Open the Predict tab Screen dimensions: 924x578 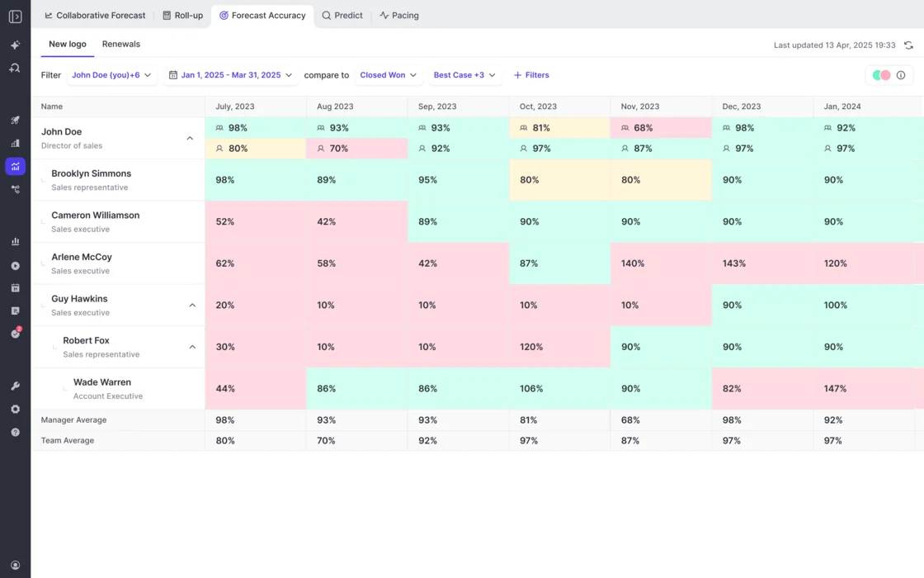coord(342,16)
